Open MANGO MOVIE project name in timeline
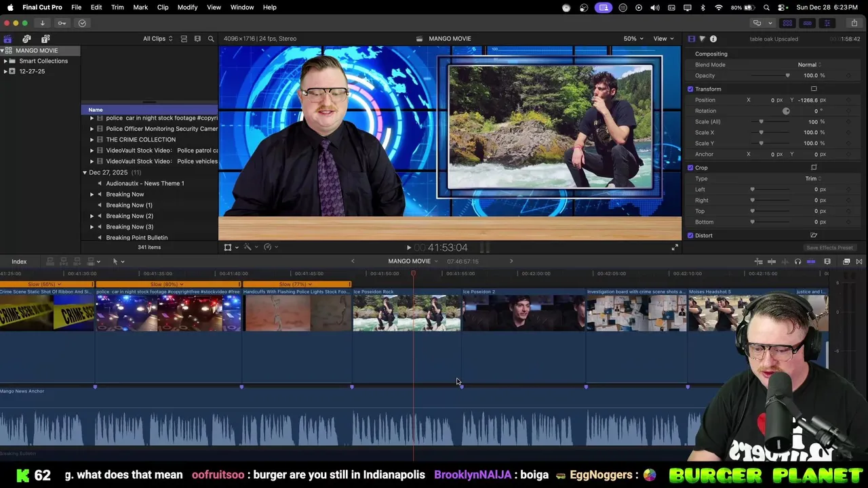 point(410,261)
